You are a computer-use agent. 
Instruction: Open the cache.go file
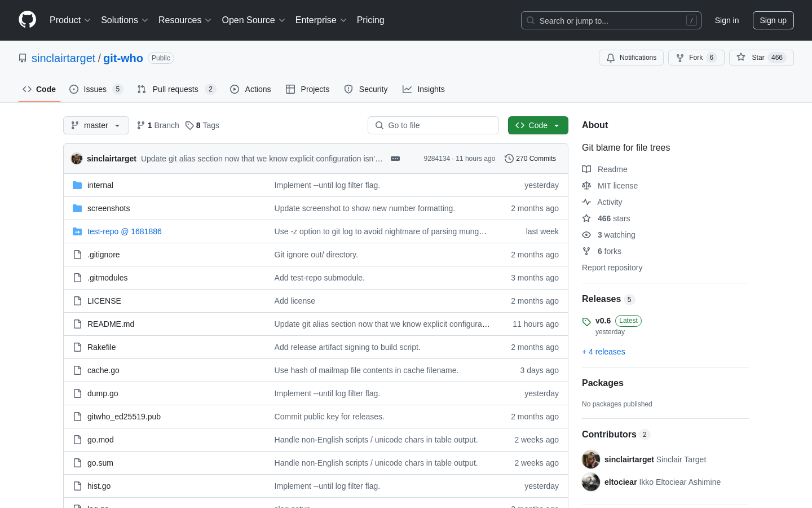[x=103, y=370]
